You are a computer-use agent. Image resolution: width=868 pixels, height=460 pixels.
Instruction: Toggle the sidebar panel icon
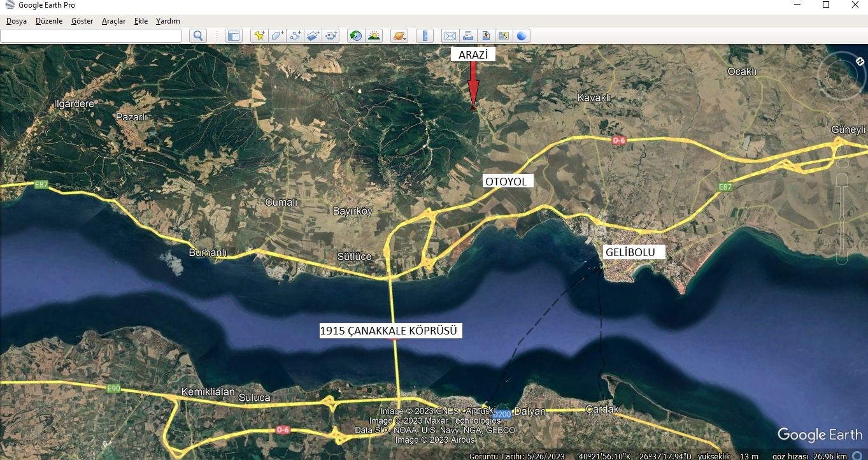[234, 36]
